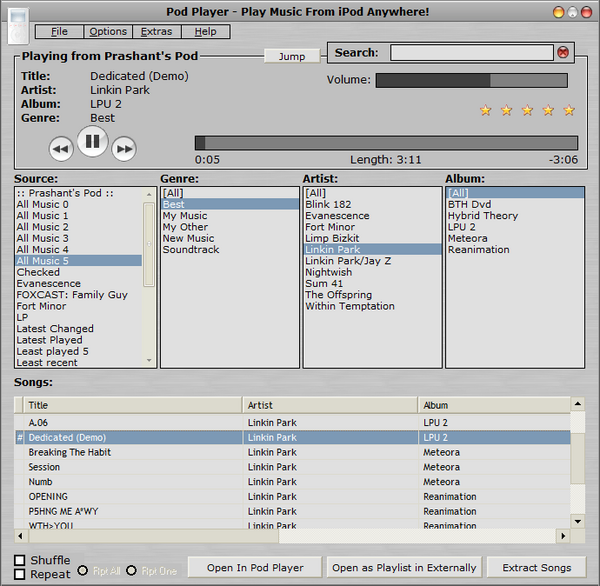Click Open In Pod Player button
This screenshot has height=586, width=600.
(255, 567)
